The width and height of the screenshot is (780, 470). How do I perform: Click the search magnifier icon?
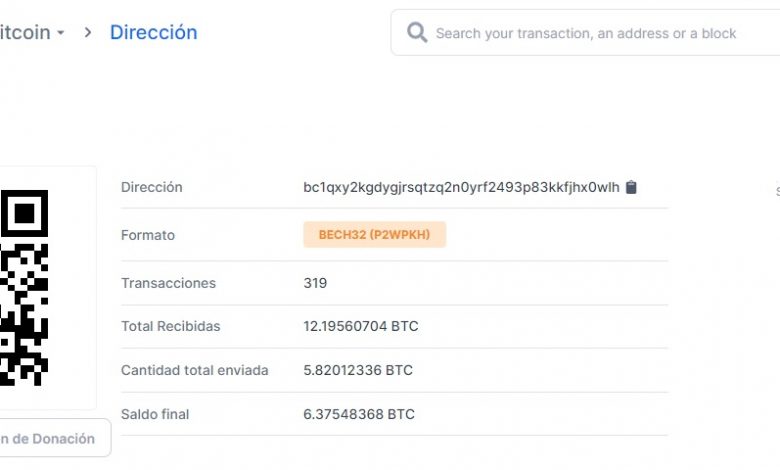417,33
